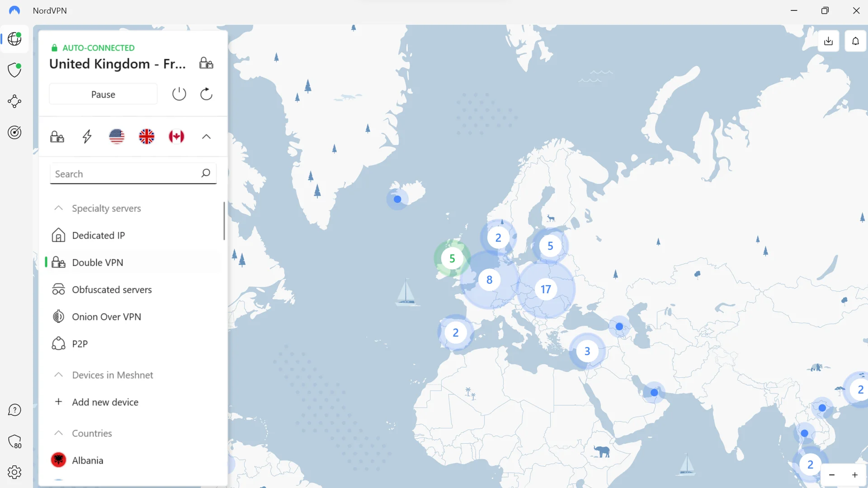868x488 pixels.
Task: Open Dark Web Monitor radar icon
Action: [x=14, y=132]
